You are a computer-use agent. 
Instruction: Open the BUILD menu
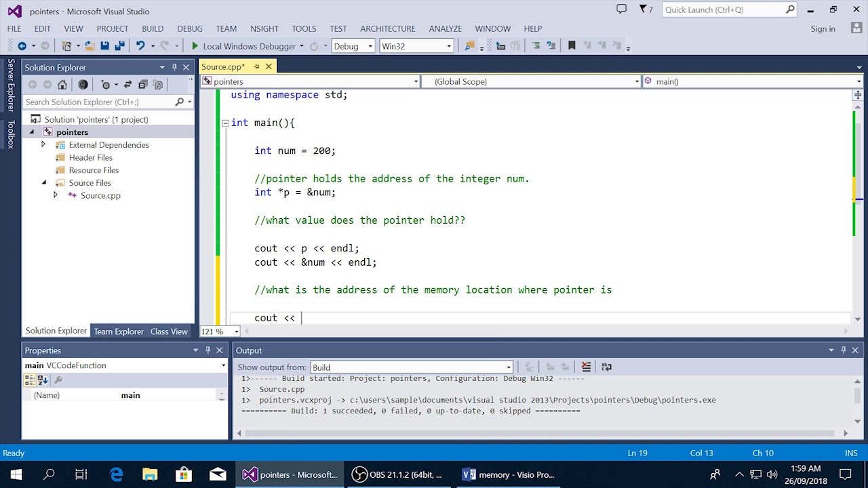[153, 28]
